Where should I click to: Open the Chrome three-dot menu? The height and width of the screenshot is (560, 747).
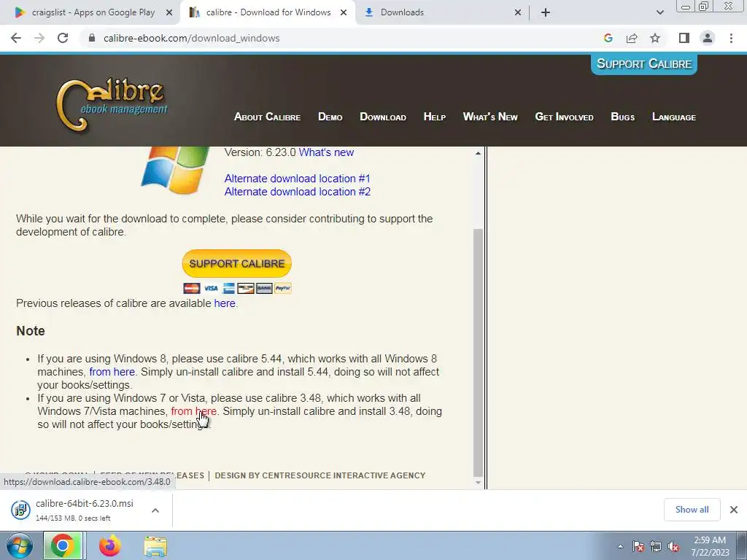pyautogui.click(x=731, y=38)
